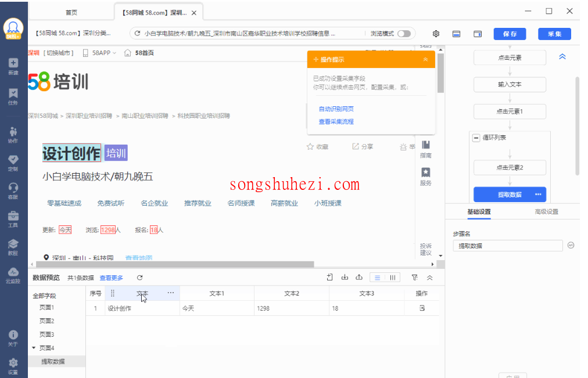
Task: Open the 58APP dropdown
Action: pyautogui.click(x=99, y=53)
